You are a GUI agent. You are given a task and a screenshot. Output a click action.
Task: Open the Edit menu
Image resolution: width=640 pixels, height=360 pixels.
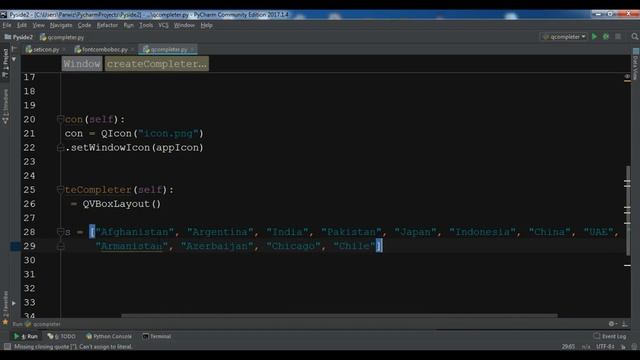click(22, 25)
